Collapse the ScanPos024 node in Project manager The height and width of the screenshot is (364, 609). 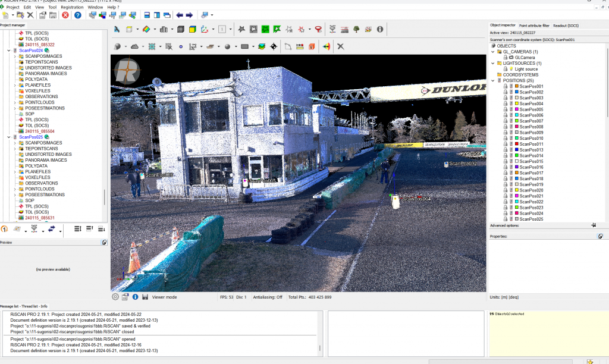pyautogui.click(x=8, y=51)
